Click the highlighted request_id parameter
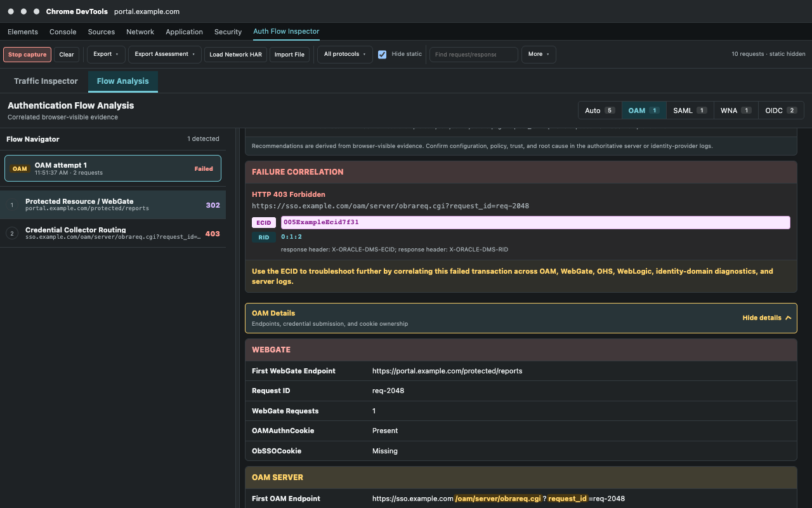 click(568, 498)
